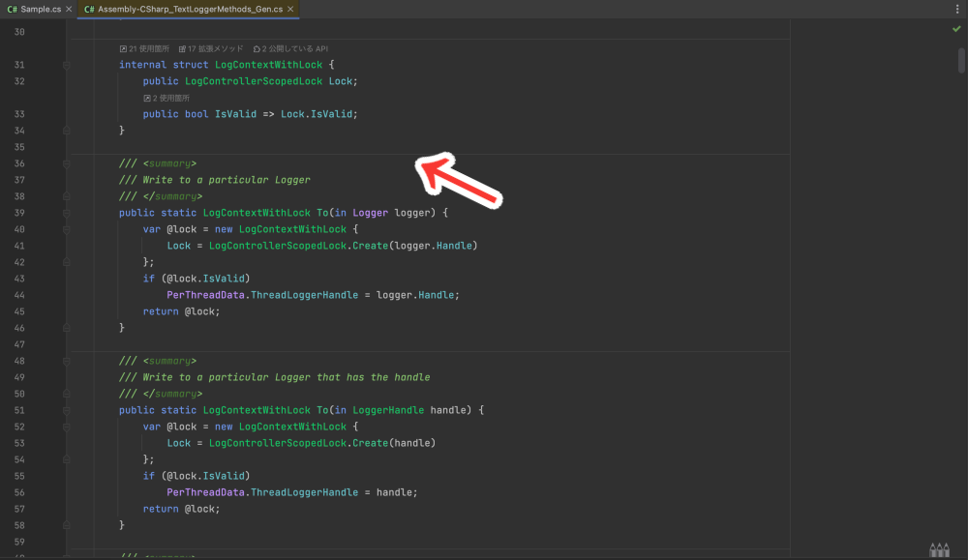Viewport: 968px width, 560px height.
Task: Click the Logger parameter type on line 39
Action: [x=371, y=213]
